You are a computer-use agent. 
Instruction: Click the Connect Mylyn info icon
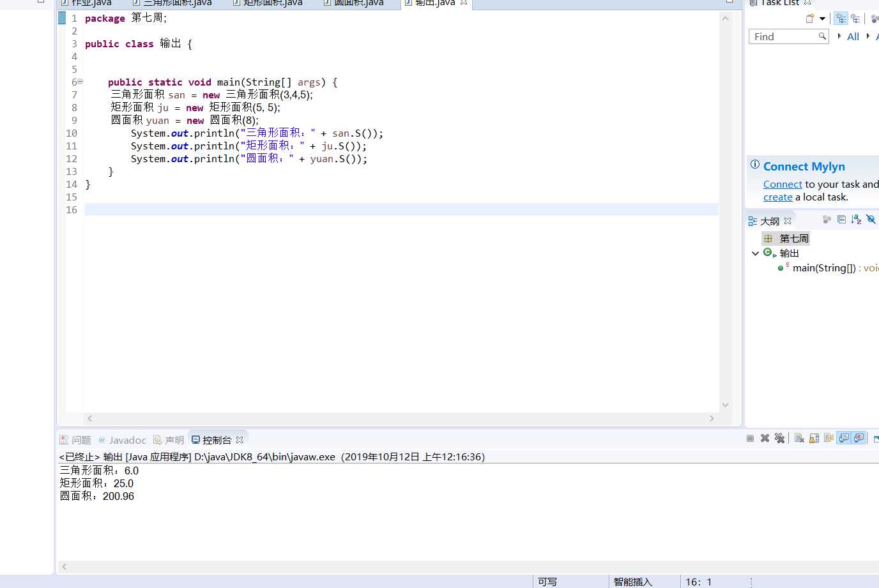[x=755, y=165]
